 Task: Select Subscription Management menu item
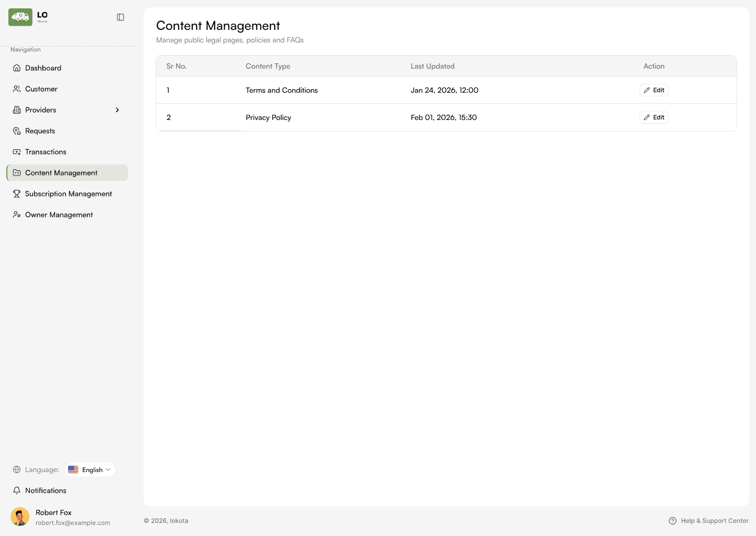pos(67,194)
